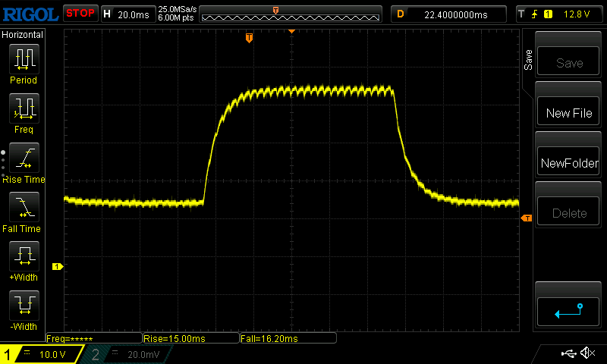Toggle channel 2 at 20.0mV
This screenshot has height=364, width=607.
pos(125,354)
